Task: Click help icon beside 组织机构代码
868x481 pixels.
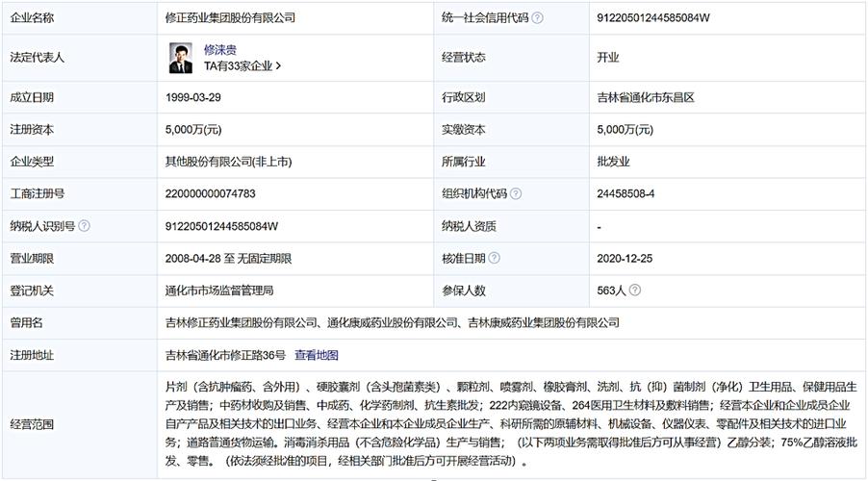Action: tap(516, 193)
